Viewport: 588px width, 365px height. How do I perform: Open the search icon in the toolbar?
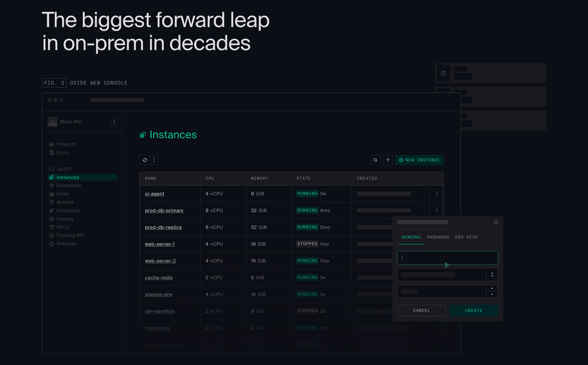[x=375, y=160]
